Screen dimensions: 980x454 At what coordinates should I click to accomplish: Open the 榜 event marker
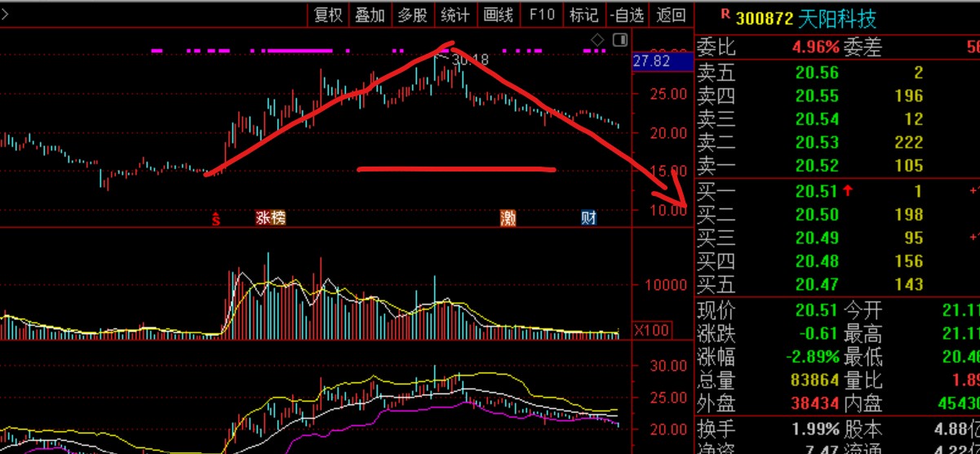[278, 218]
